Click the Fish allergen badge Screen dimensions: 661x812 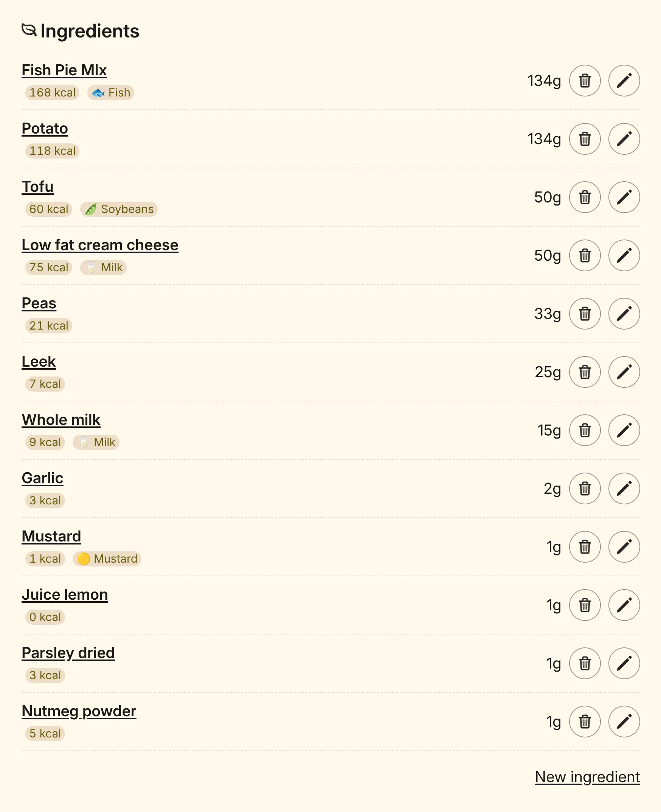[x=111, y=93]
